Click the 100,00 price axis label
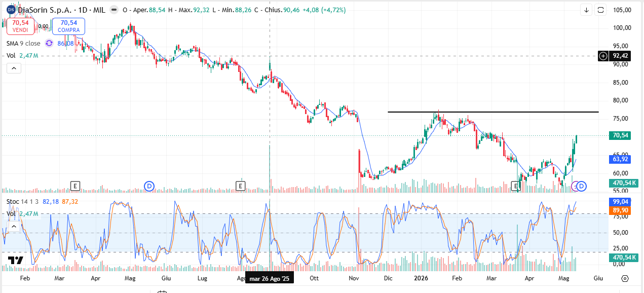Image resolution: width=644 pixels, height=293 pixels. point(621,28)
